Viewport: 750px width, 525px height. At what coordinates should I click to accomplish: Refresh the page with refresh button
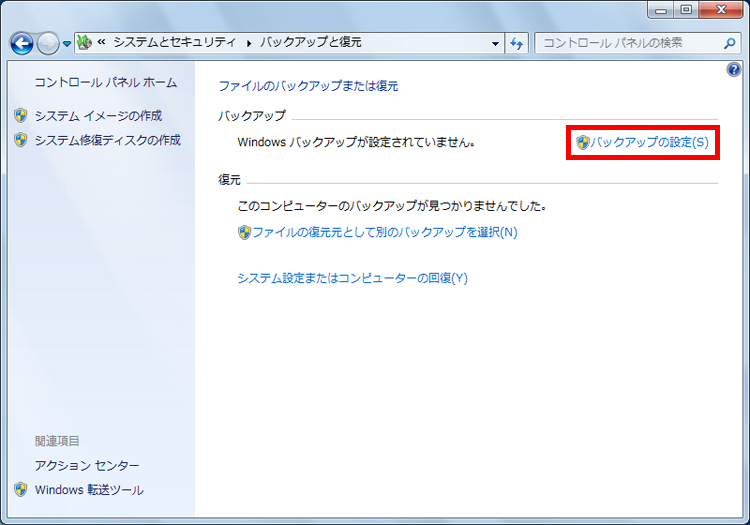coord(517,44)
